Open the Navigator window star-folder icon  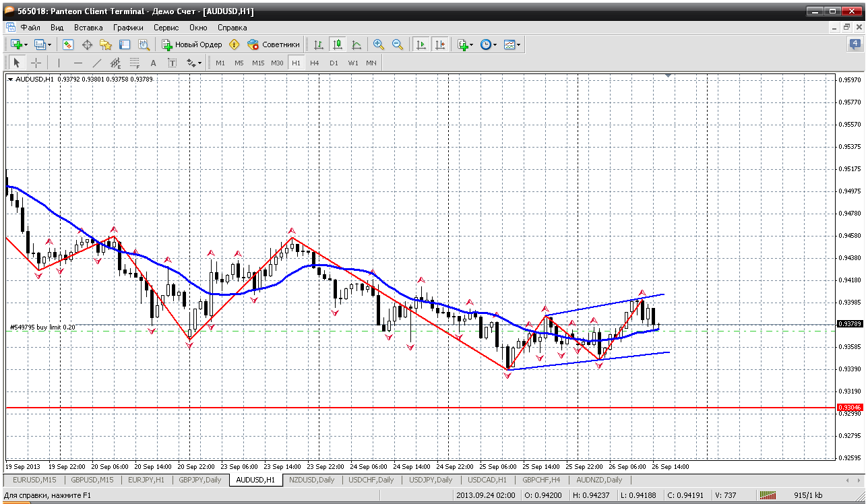[x=106, y=44]
